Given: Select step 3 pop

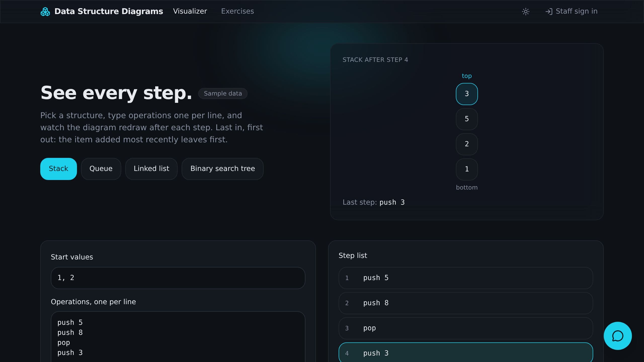Looking at the screenshot, I should tap(466, 328).
